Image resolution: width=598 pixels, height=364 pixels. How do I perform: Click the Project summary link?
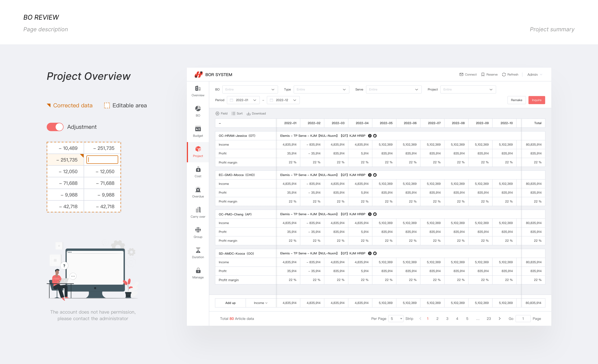point(552,29)
